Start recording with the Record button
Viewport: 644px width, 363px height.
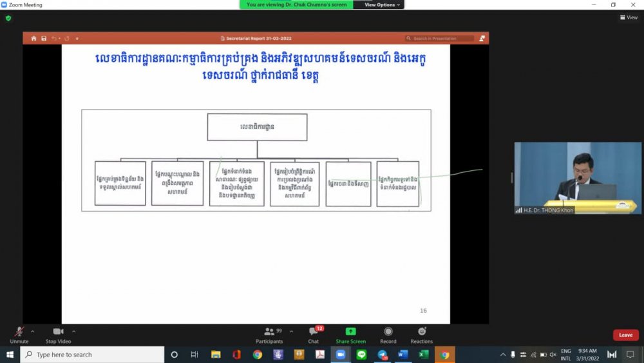(388, 333)
